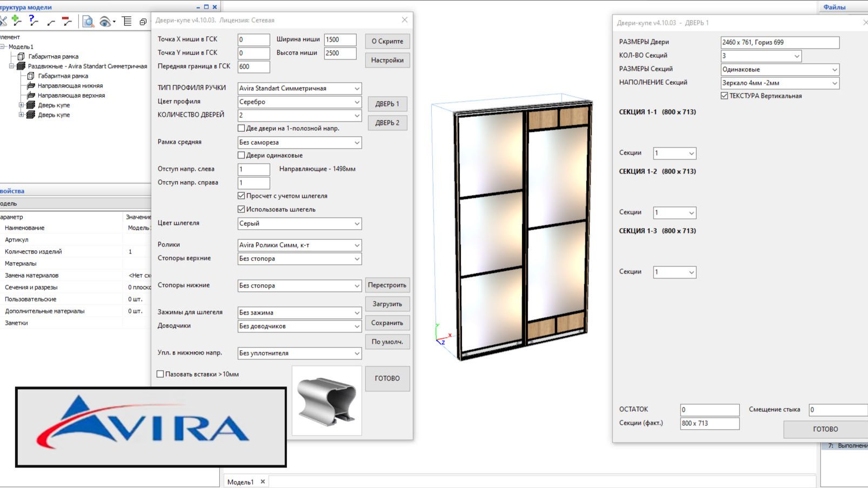The image size is (868, 488).
Task: Click the ДВЕРЬ 1 button
Action: tap(388, 104)
